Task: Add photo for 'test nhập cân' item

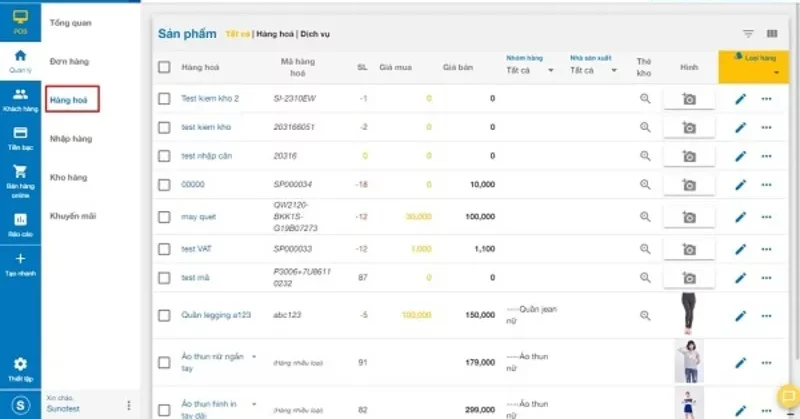Action: pyautogui.click(x=689, y=156)
